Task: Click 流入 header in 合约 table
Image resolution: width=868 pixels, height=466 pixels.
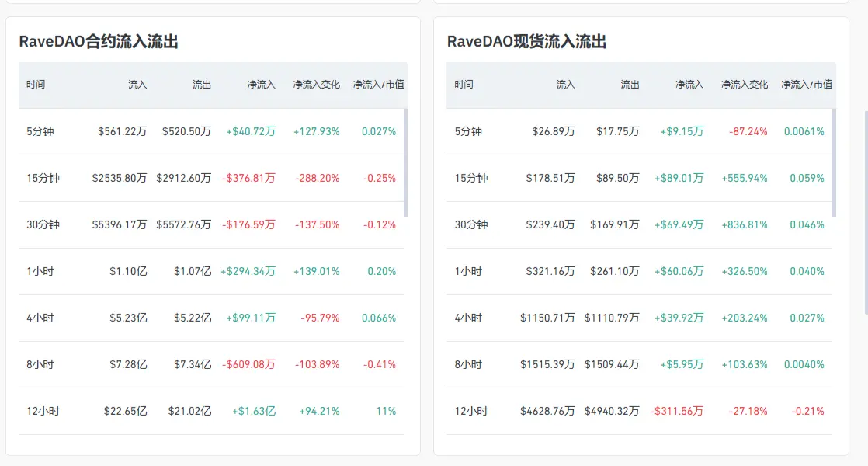Action: click(137, 84)
